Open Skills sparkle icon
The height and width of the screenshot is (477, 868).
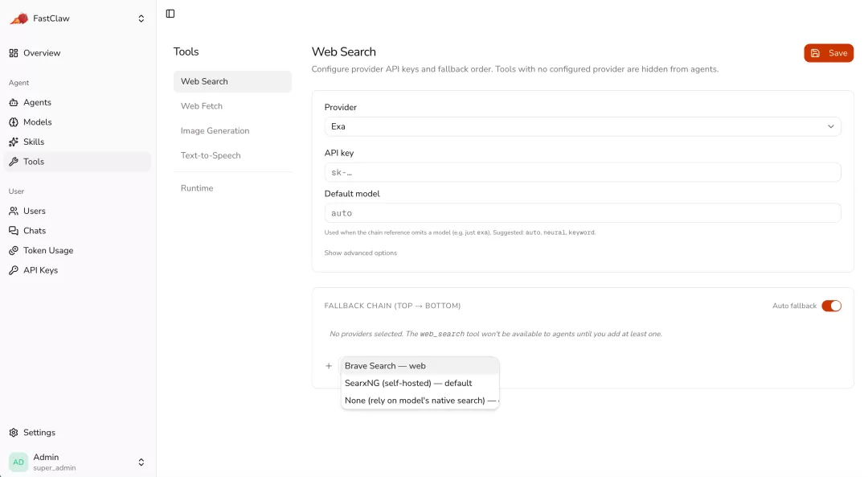pos(14,142)
